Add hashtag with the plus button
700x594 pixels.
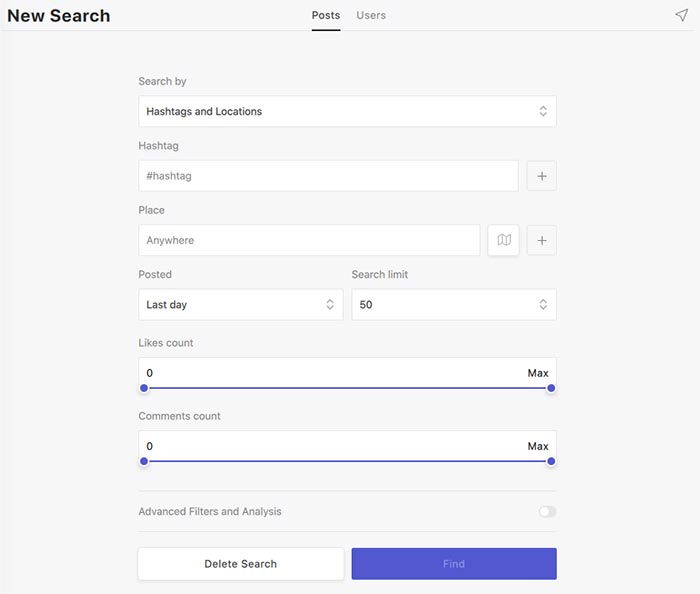[x=542, y=176]
